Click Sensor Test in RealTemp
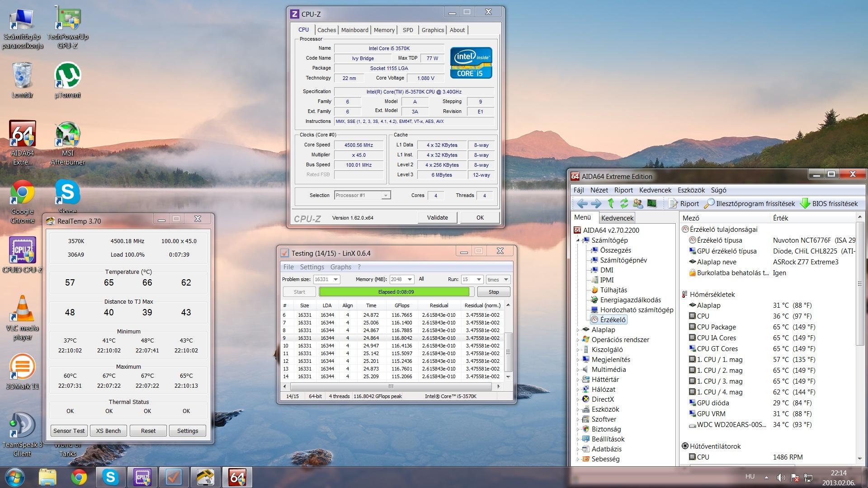 [x=69, y=431]
